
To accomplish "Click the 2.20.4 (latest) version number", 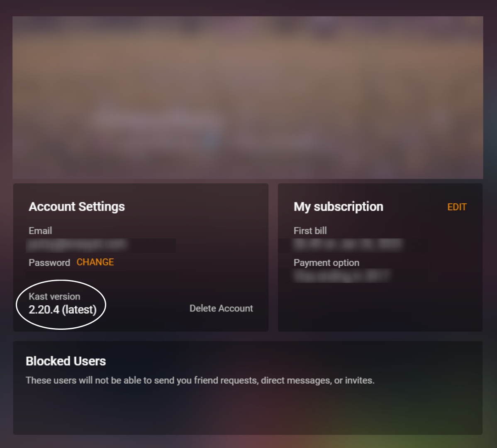I will tap(63, 309).
